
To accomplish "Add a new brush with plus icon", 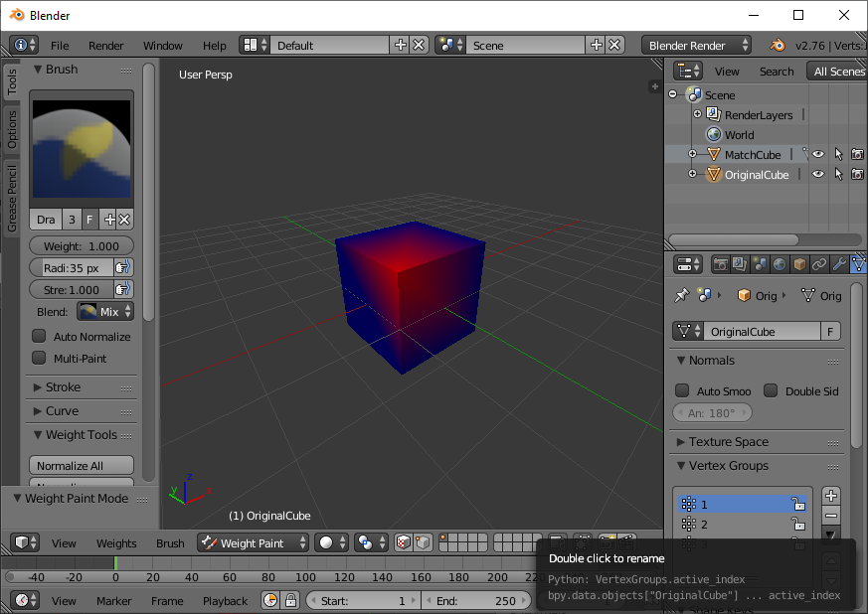I will point(109,220).
